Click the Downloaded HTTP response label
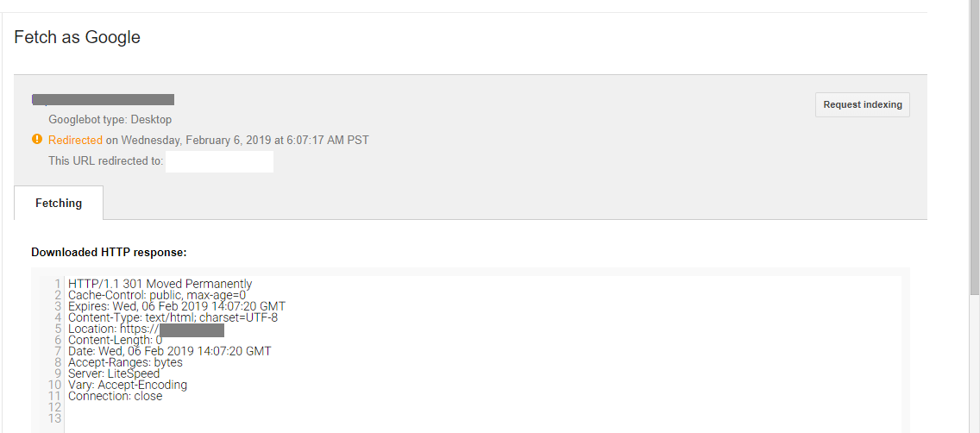The height and width of the screenshot is (433, 980). 109,253
